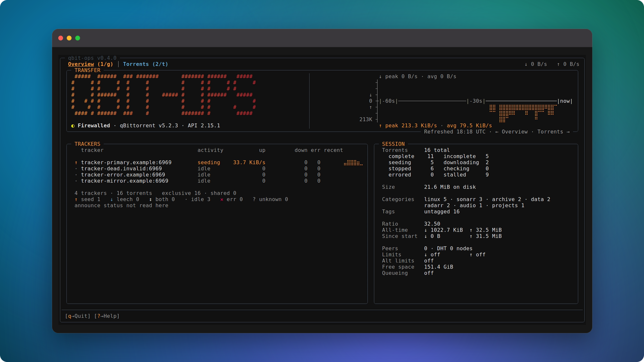644x362 pixels.
Task: Click the tracker column header
Action: 92,150
